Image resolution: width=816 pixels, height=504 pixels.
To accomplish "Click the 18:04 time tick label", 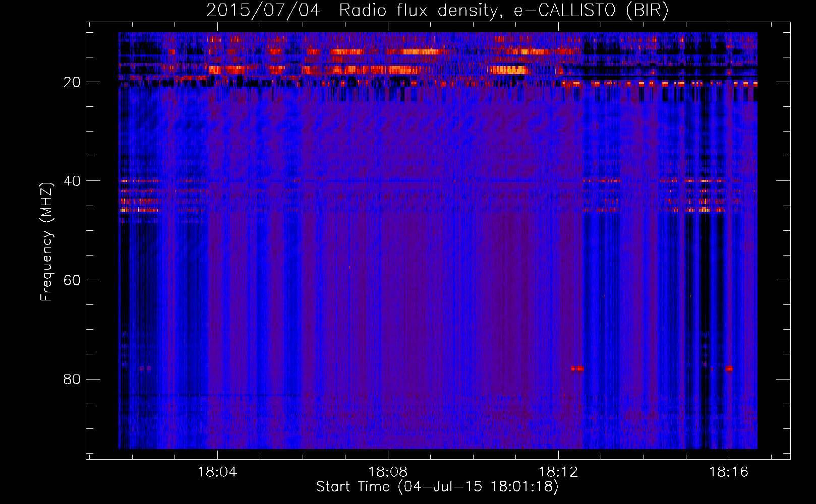I will coord(217,472).
